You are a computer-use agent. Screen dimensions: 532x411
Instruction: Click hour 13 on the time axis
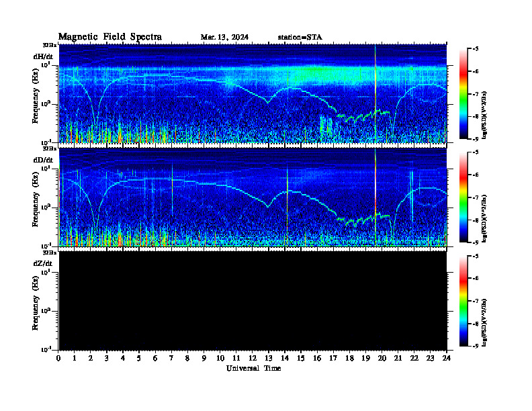(268, 358)
